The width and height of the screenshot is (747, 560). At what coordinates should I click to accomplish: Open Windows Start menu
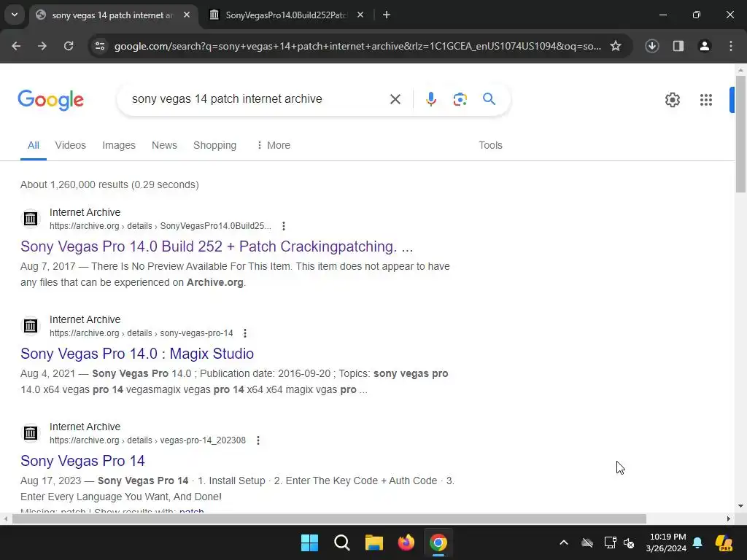click(x=309, y=542)
